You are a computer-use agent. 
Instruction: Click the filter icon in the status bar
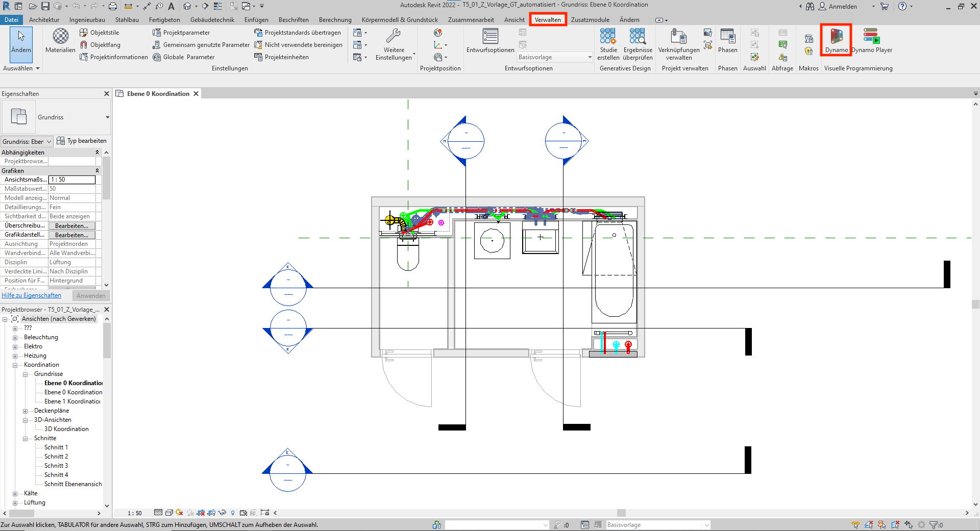[934, 525]
